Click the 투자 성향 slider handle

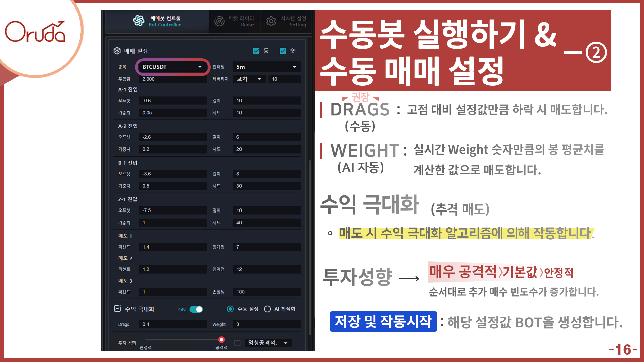[x=221, y=340]
